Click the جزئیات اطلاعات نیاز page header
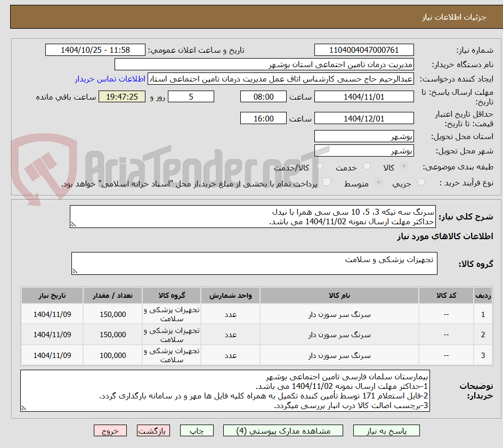This screenshot has height=448, width=503. click(454, 17)
